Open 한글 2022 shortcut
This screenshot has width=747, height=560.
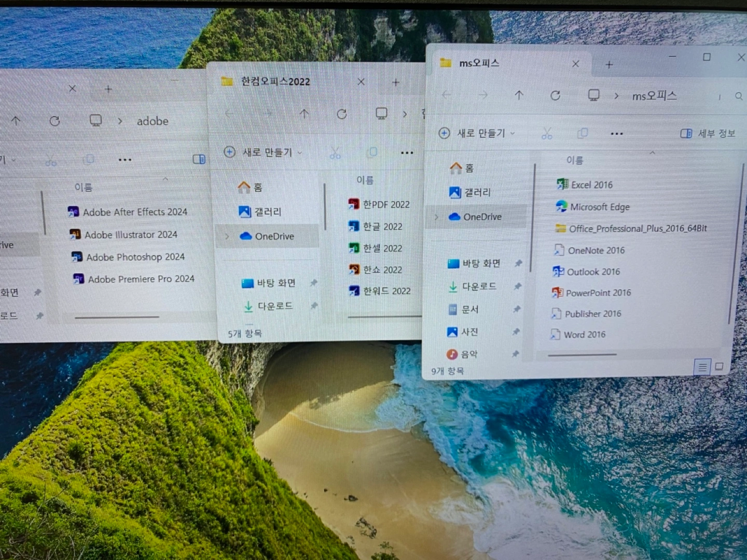[376, 227]
